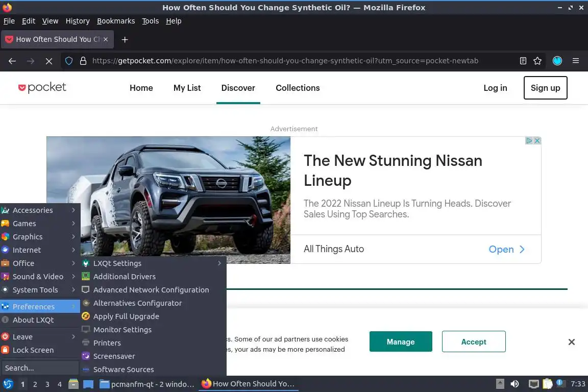This screenshot has height=392, width=588.
Task: Click the AdChoices icon on the ad
Action: [529, 141]
